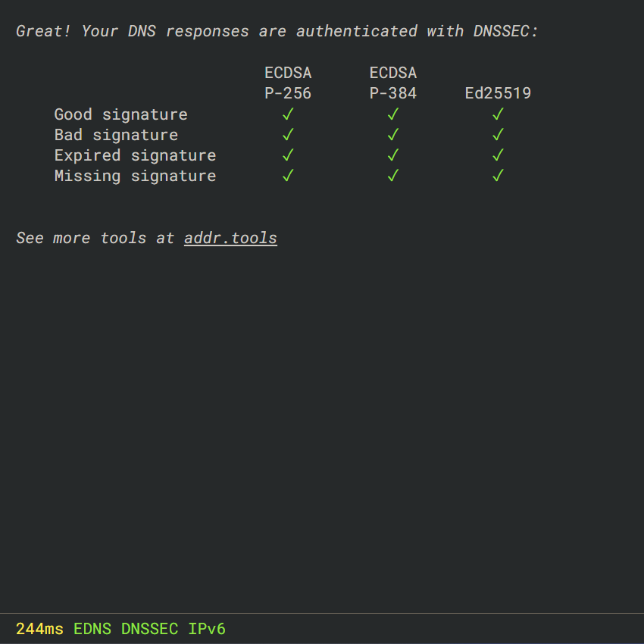The image size is (644, 644).
Task: Click Missing signature ECDSA P-256 checkmark
Action: pos(288,176)
